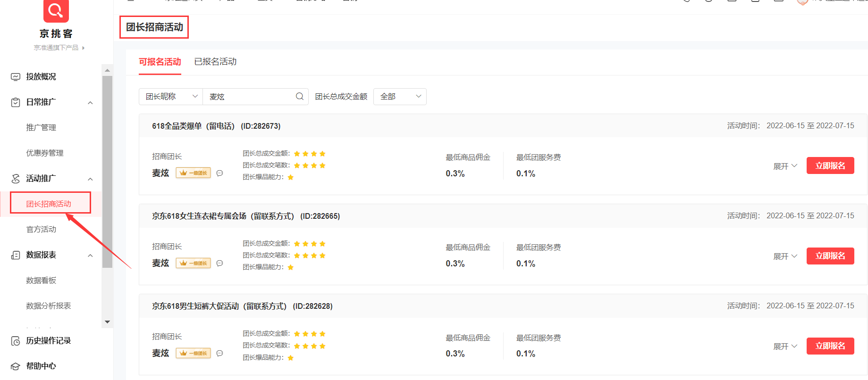Viewport: 868px width, 380px height.
Task: Click the 日常推广 clipboard icon
Action: point(16,102)
